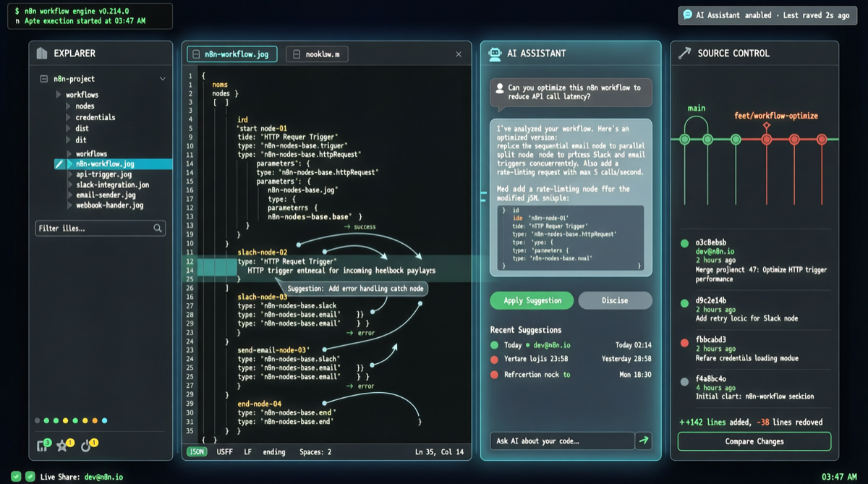Screen dimensions: 868x484
Task: Open the AI Assistant robot icon in panel header
Action: click(x=495, y=53)
